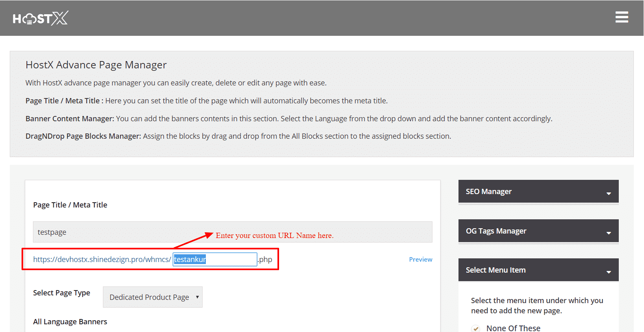Click the Page Title / Meta Title label
644x332 pixels.
point(70,205)
